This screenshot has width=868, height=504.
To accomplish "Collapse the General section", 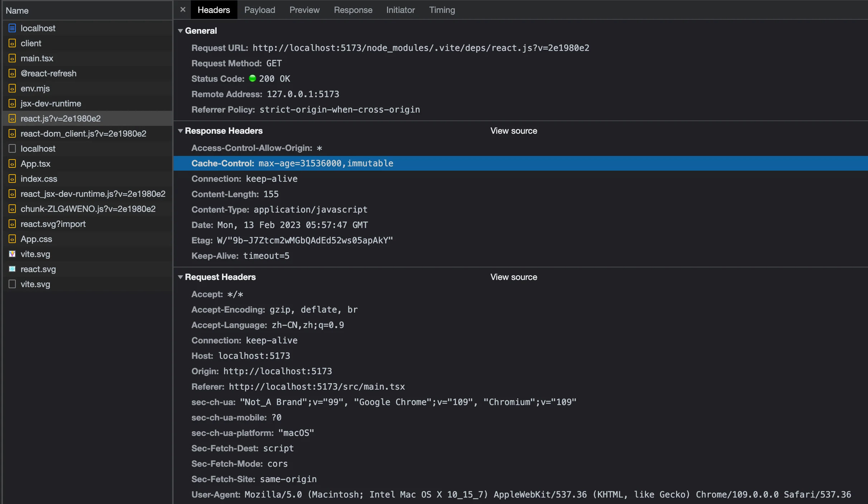I will tap(180, 31).
